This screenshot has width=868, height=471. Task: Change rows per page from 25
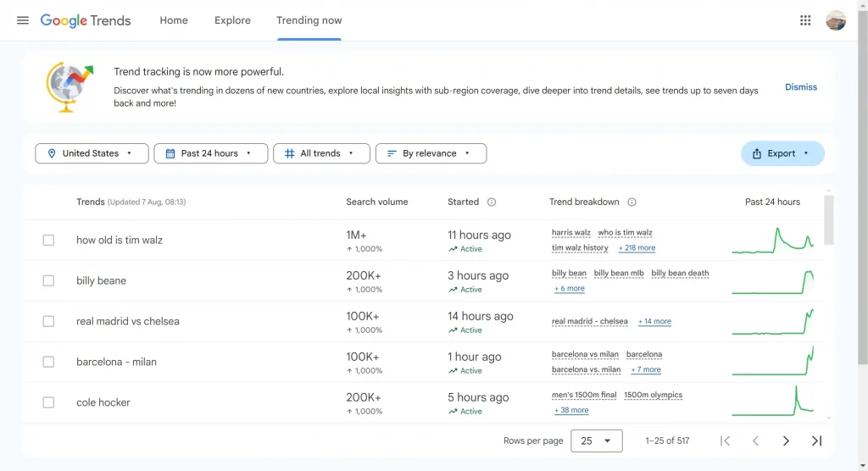click(597, 441)
